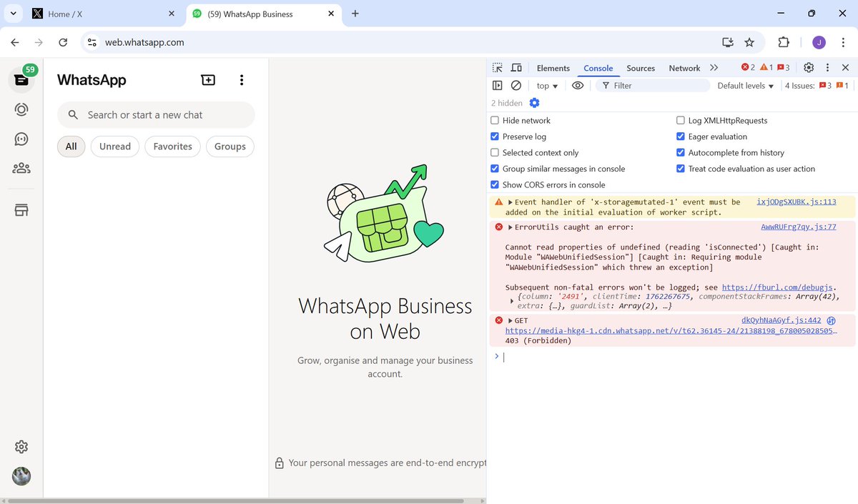This screenshot has width=858, height=504.
Task: Select the All chat filter
Action: (71, 147)
